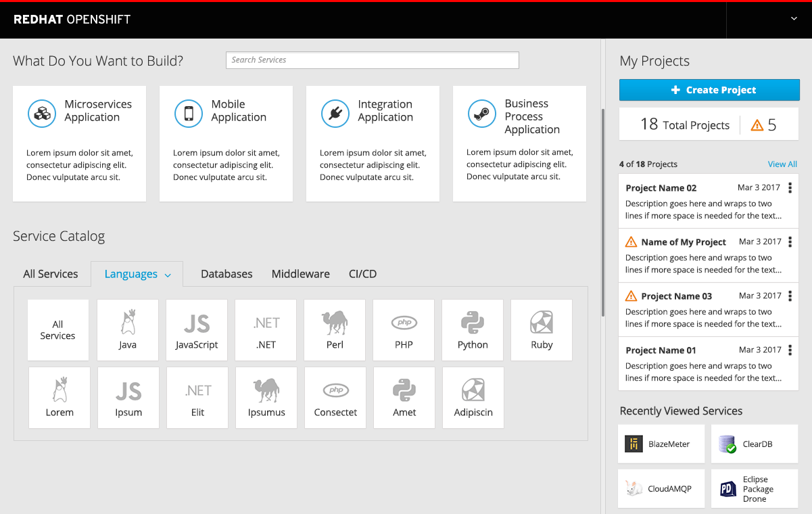Select the CI/CD catalog tab
Viewport: 812px width, 514px height.
tap(362, 274)
